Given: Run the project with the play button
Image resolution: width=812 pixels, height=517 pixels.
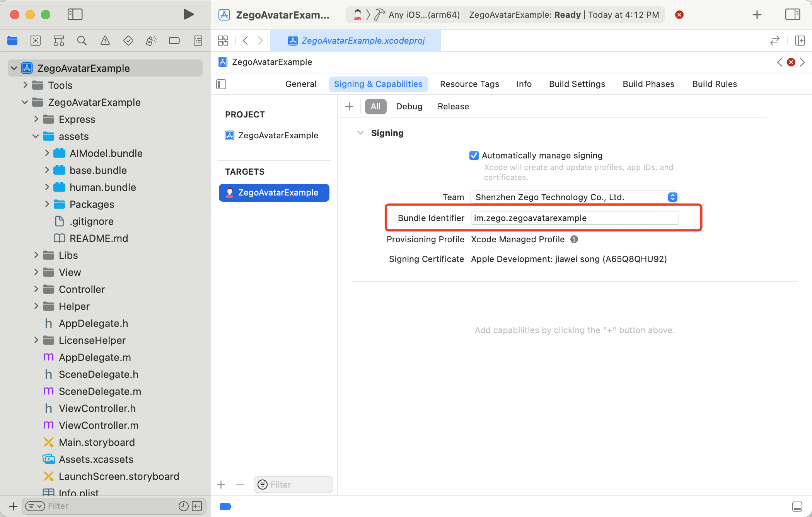Looking at the screenshot, I should [188, 15].
